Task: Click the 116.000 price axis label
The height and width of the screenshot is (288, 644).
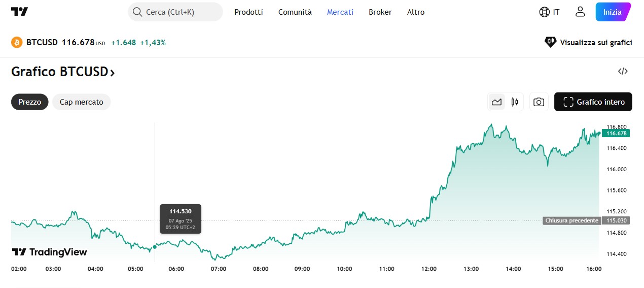Action: tap(617, 169)
